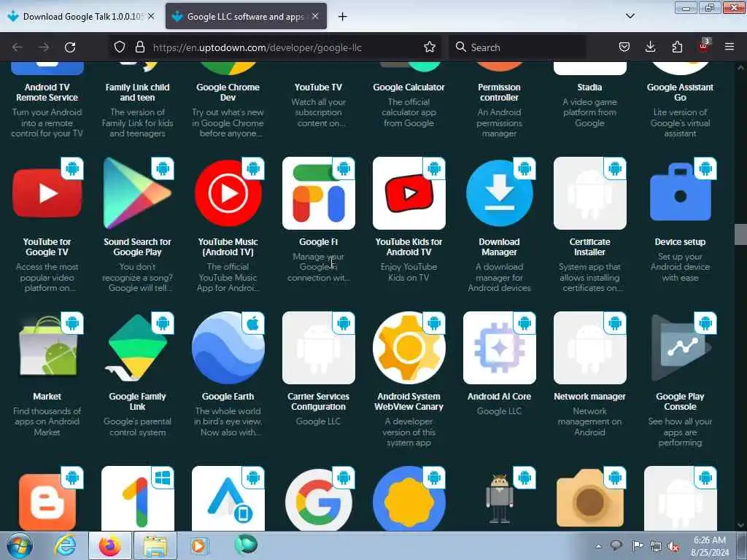Open the uBlock extension icon in toolbar
The height and width of the screenshot is (560, 747).
click(704, 46)
